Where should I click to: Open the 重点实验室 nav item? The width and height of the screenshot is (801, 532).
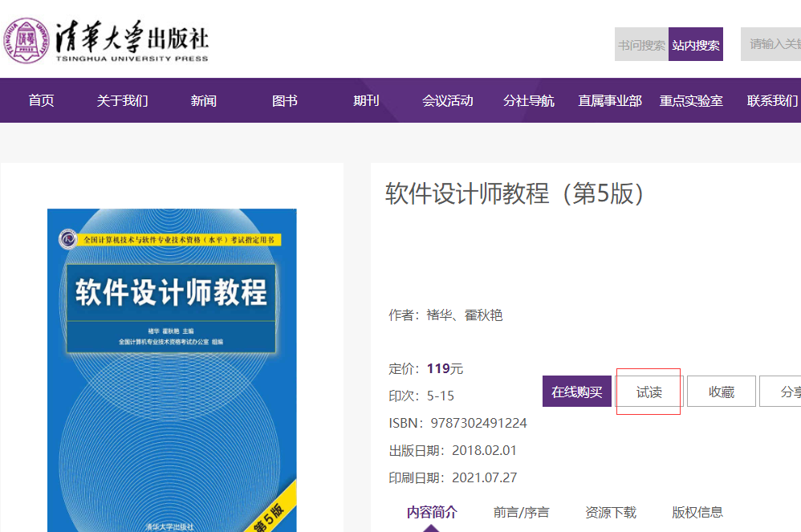pyautogui.click(x=691, y=100)
